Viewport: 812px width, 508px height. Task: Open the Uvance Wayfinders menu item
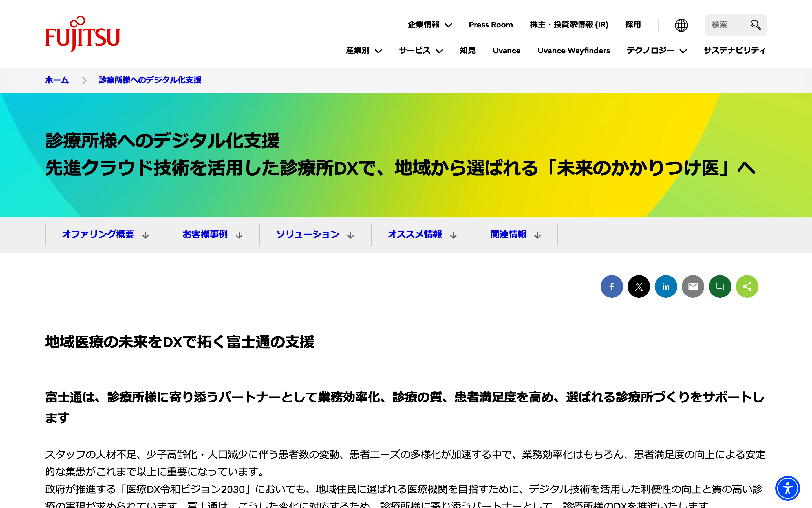pyautogui.click(x=573, y=51)
